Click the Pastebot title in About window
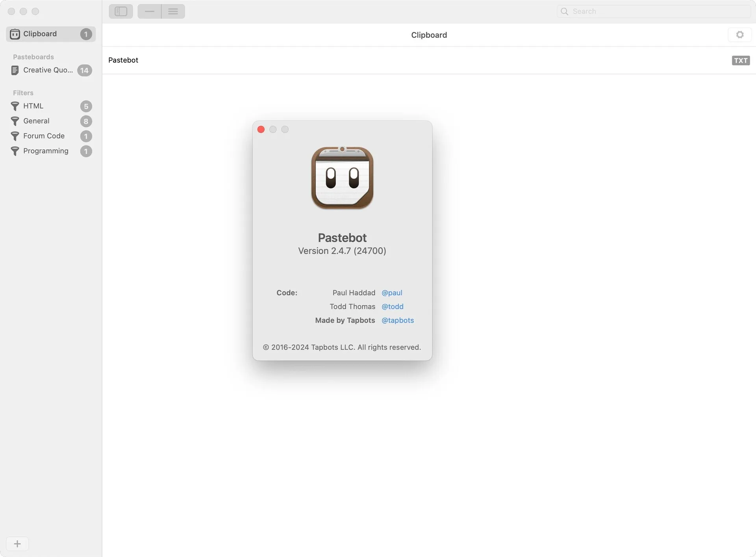 [x=342, y=238]
